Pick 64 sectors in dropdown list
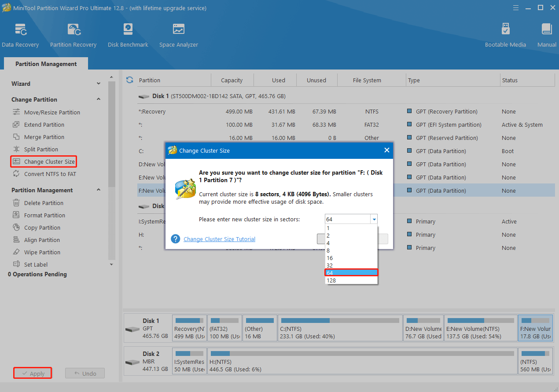 point(351,273)
